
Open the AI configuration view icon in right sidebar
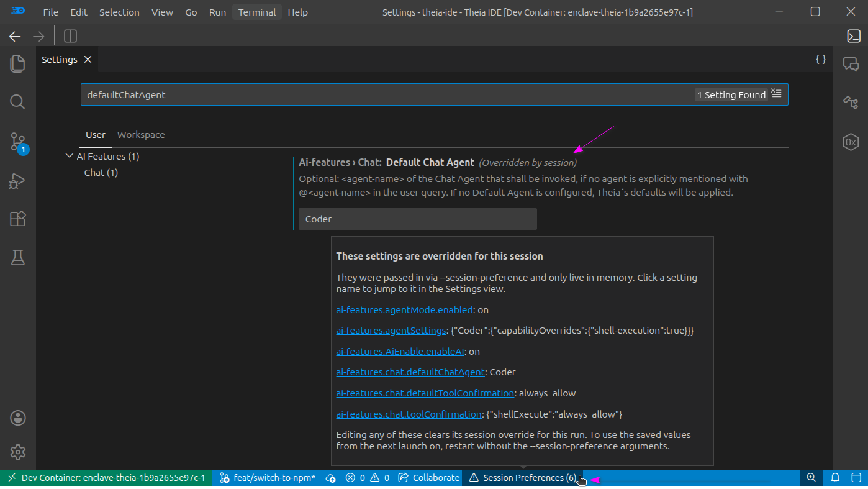(x=851, y=103)
